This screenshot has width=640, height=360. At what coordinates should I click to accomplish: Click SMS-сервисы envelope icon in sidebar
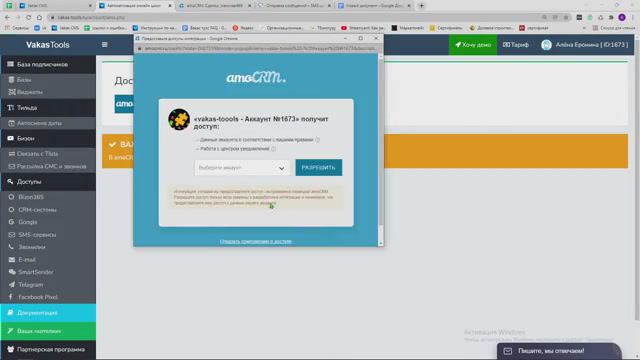click(11, 235)
